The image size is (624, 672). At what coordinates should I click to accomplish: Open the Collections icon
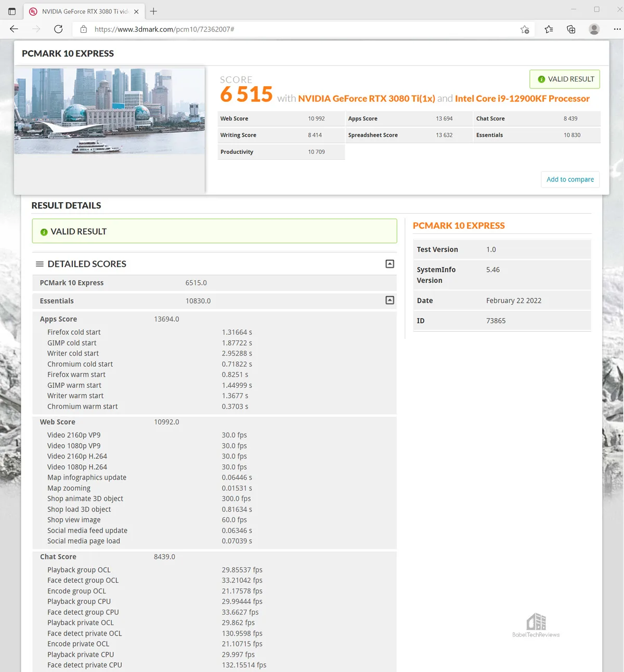(x=571, y=29)
